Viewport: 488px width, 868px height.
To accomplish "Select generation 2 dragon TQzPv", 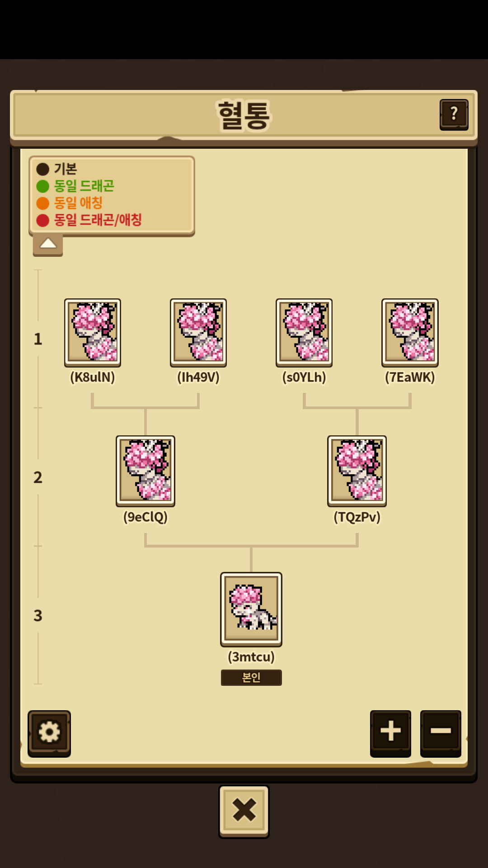I will (x=357, y=471).
